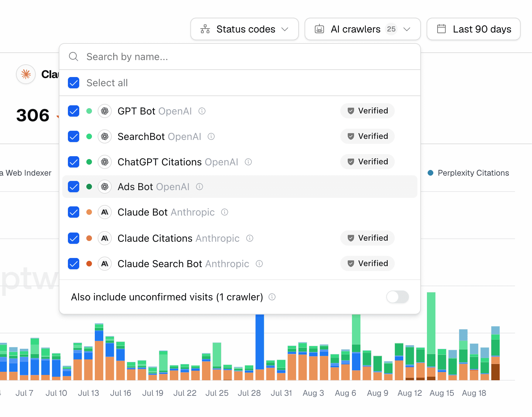Image resolution: width=532 pixels, height=417 pixels.
Task: Select the ChatGPT Citations OpenAI row label
Action: (178, 162)
